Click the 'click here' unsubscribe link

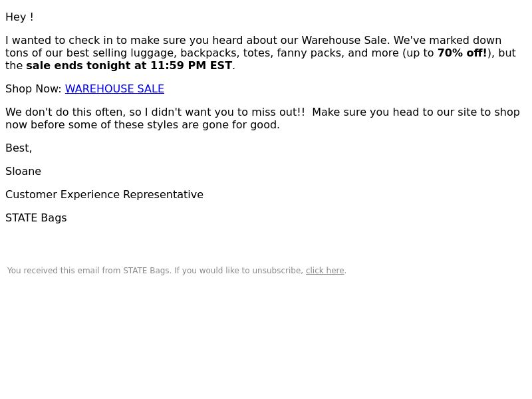325,271
